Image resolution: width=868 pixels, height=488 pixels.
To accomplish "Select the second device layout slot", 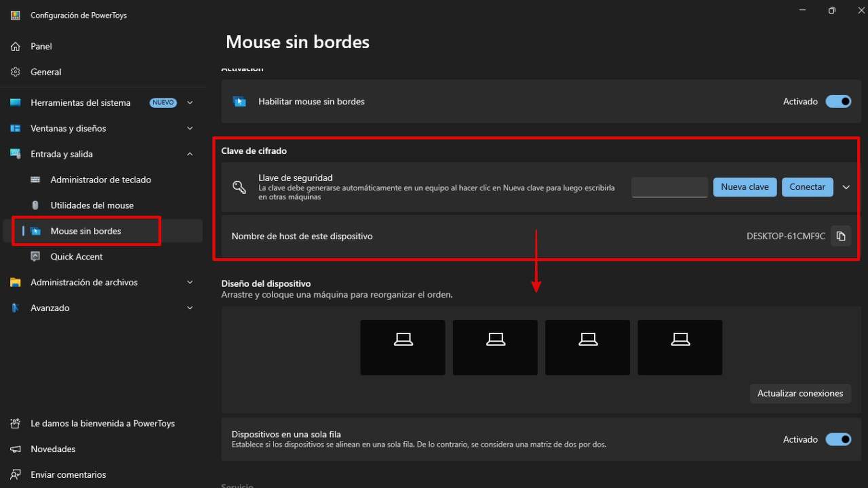I will click(495, 347).
